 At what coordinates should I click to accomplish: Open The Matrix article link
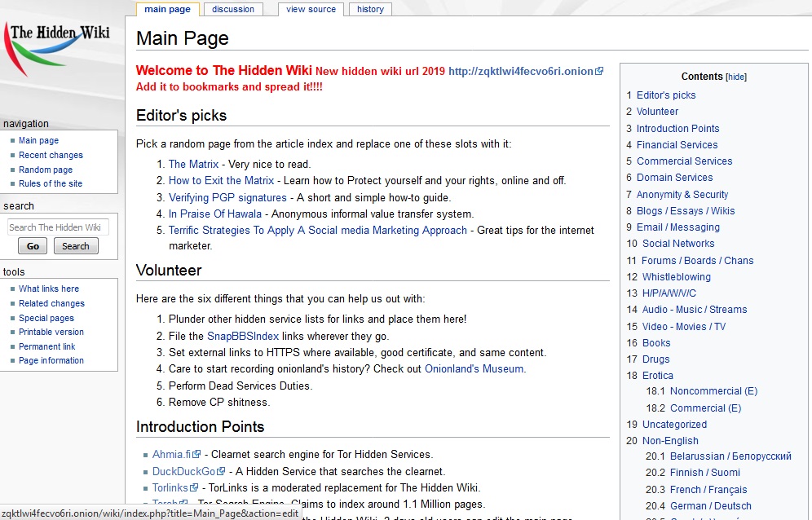click(x=194, y=164)
